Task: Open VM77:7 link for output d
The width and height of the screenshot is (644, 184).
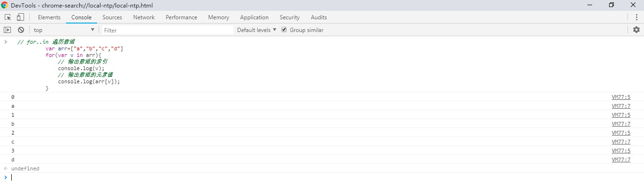Action: coord(621,160)
